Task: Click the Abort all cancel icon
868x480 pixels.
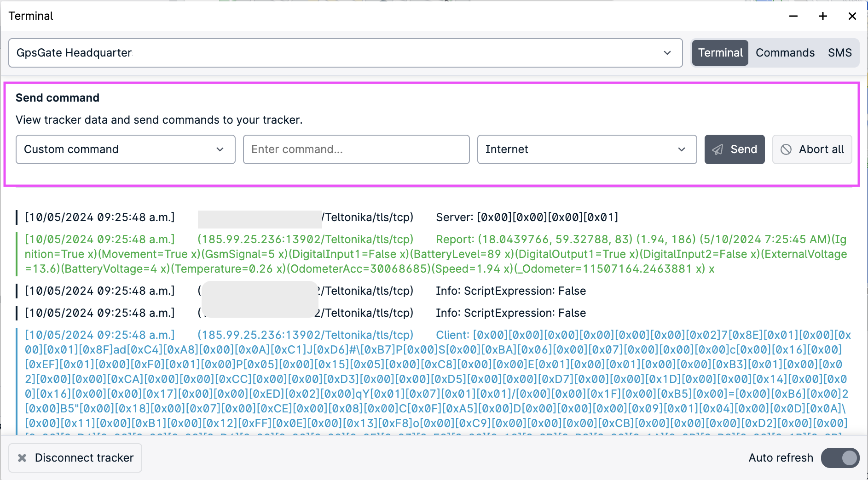Action: point(786,149)
